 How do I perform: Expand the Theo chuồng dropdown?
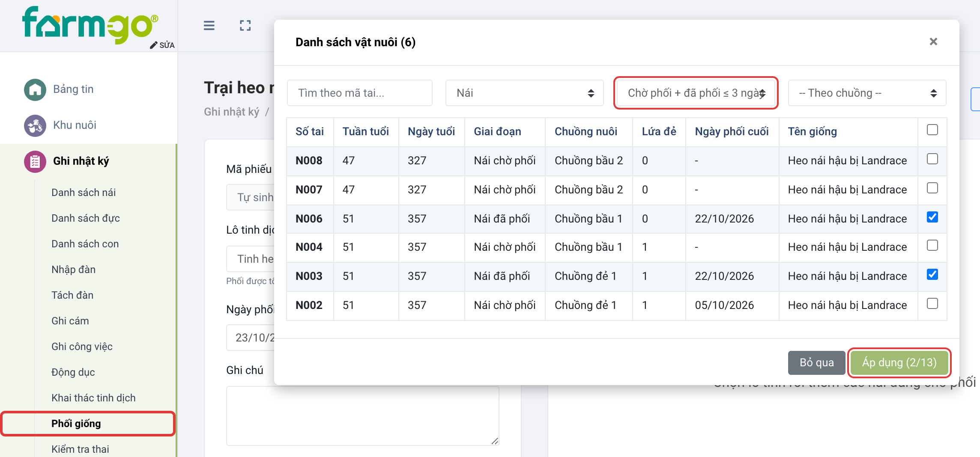tap(867, 93)
